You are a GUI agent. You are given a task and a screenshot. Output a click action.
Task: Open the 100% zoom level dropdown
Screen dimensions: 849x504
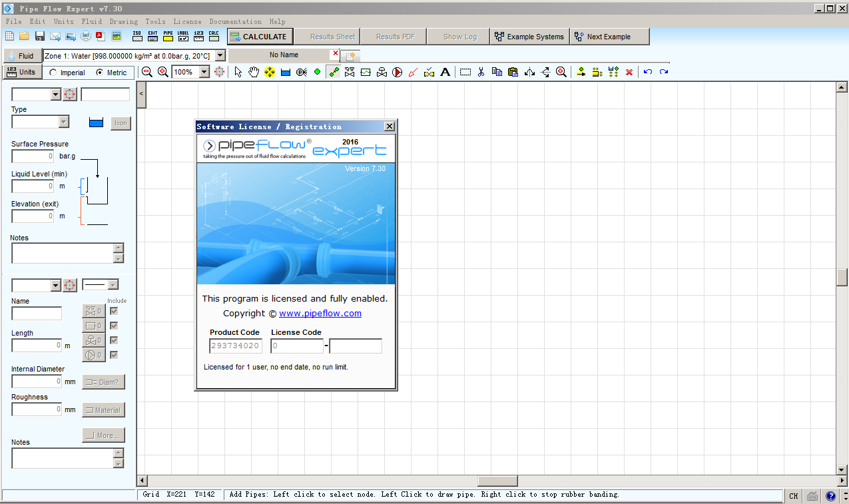coord(204,72)
